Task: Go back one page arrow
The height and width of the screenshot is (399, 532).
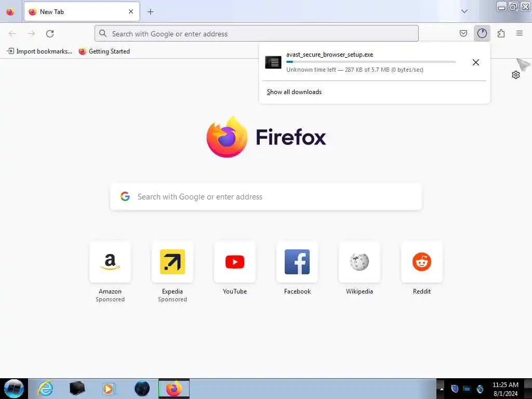Action: coord(12,34)
